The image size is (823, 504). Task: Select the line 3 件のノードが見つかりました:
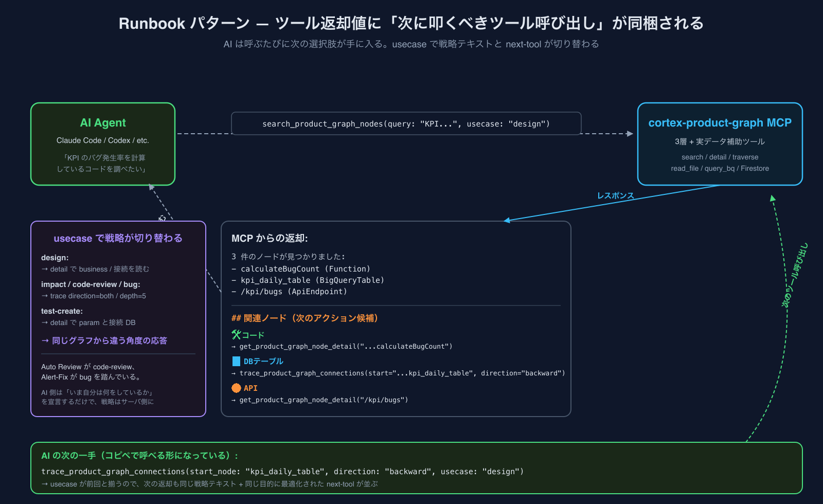click(x=288, y=257)
